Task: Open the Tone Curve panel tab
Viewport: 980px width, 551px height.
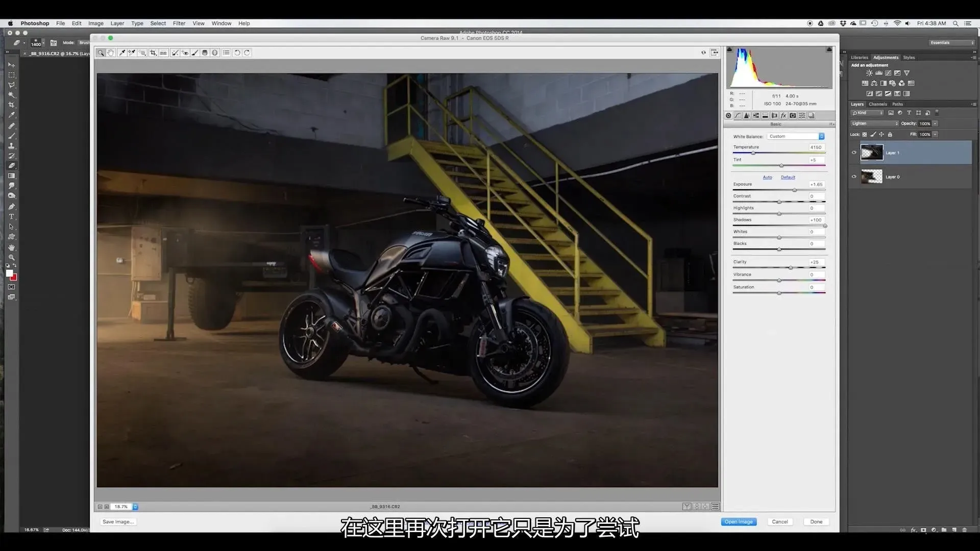Action: coord(738,116)
